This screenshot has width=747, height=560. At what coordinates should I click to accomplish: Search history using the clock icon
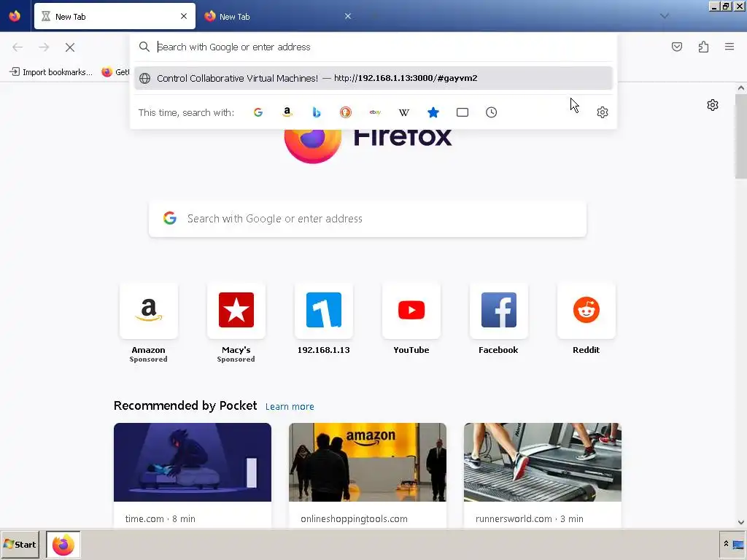click(x=491, y=112)
